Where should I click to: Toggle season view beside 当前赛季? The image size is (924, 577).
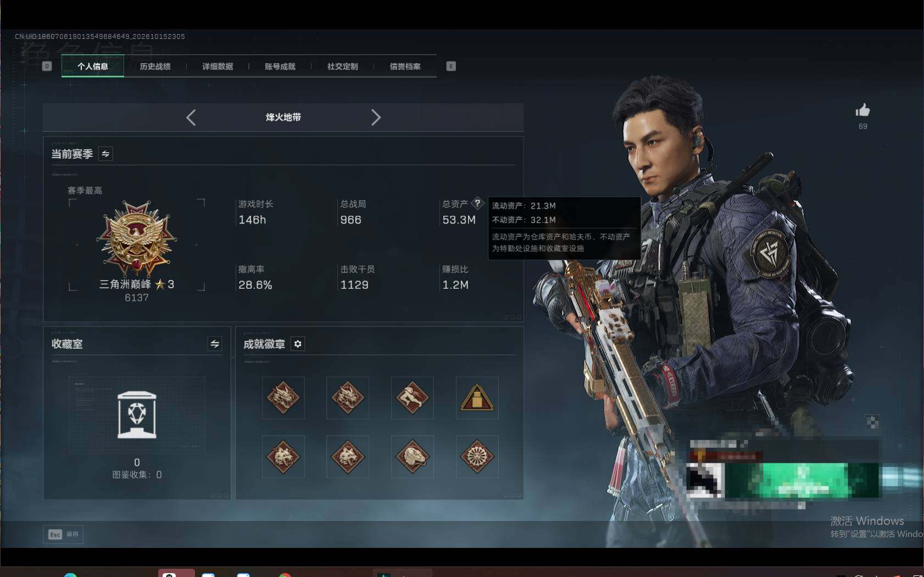pos(105,154)
